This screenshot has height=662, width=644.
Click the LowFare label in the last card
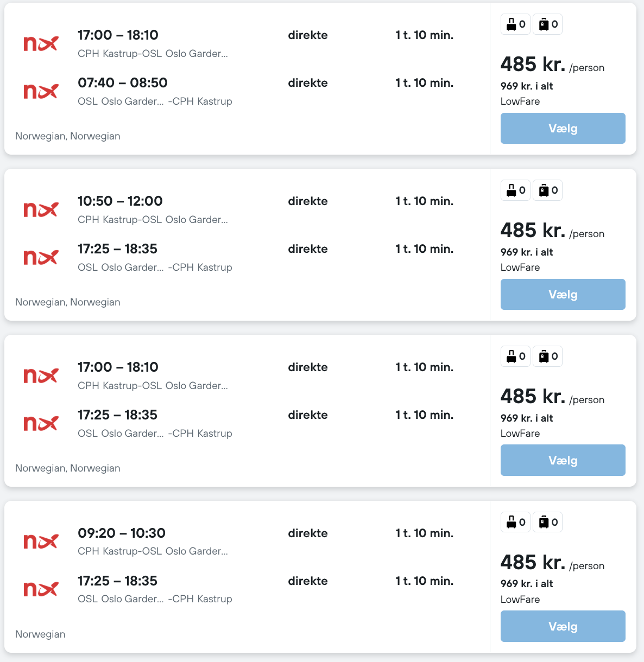[520, 600]
